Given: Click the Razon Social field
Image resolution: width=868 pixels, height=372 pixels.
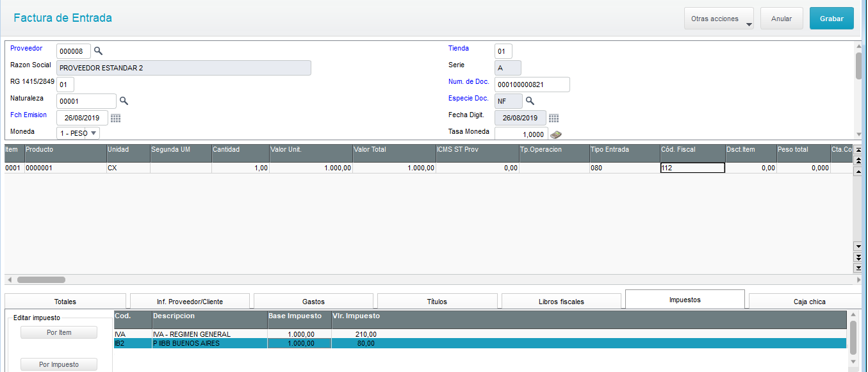Looking at the screenshot, I should [x=184, y=68].
